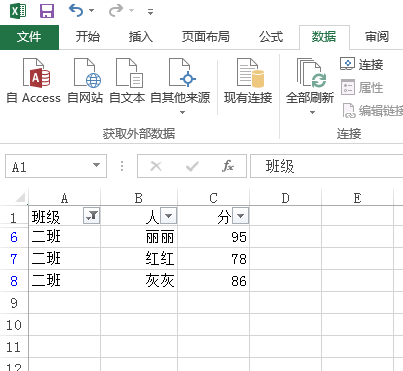Cancel entry with the X icon
Image resolution: width=403 pixels, height=371 pixels.
click(156, 166)
